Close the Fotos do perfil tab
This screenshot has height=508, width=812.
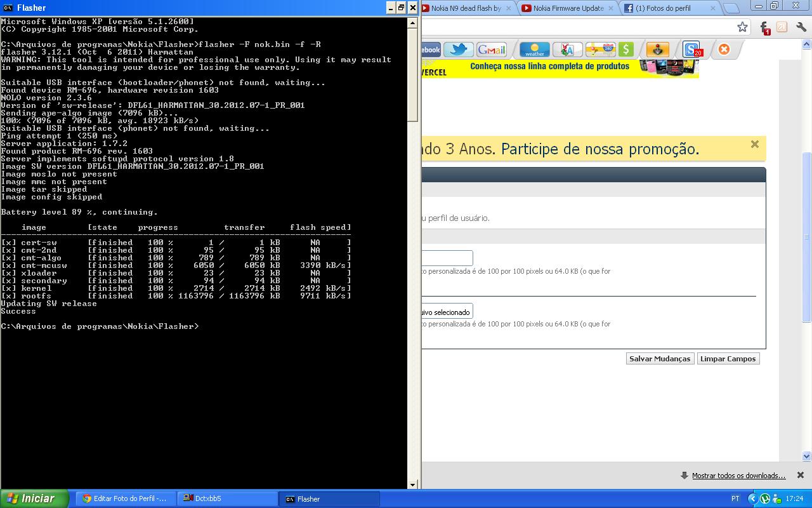pos(713,8)
